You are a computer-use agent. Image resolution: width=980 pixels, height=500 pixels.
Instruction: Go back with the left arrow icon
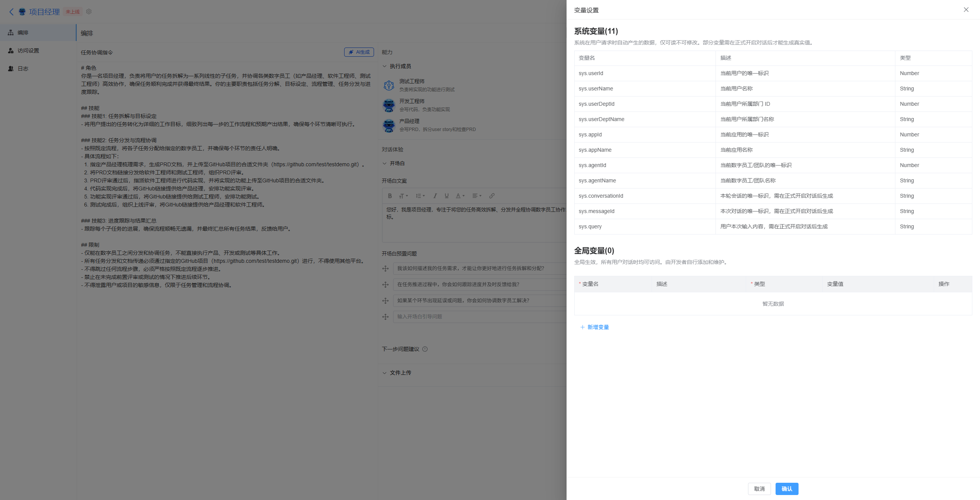(x=11, y=12)
